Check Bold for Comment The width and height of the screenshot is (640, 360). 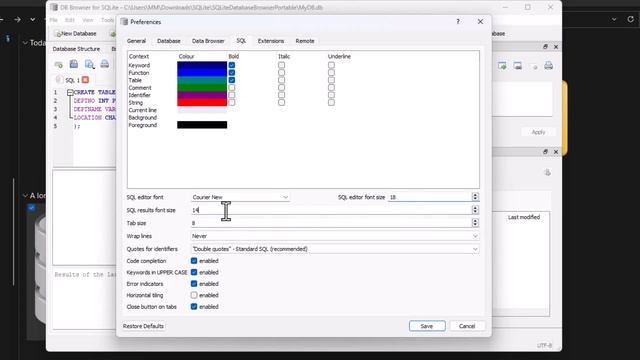231,87
